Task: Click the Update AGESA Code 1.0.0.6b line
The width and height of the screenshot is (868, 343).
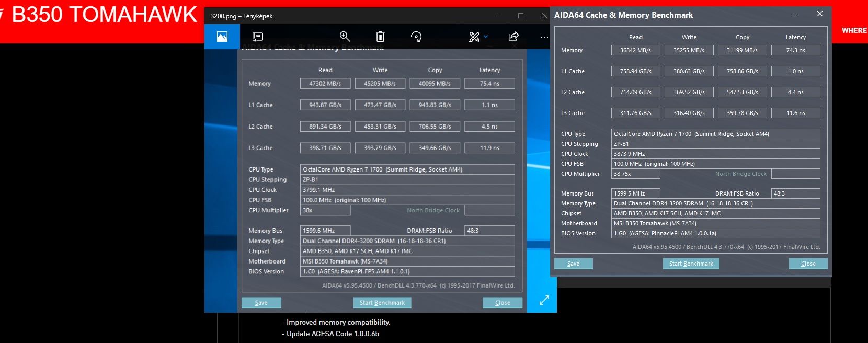Action: coord(330,334)
